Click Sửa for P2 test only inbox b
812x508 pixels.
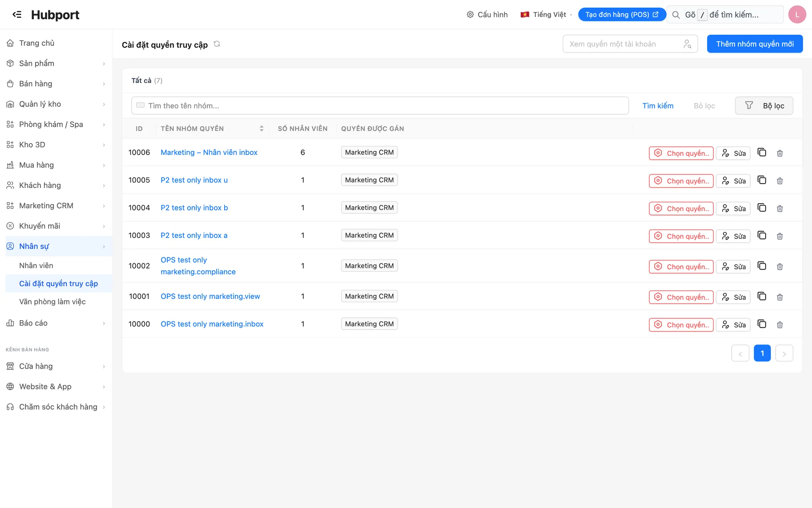click(733, 209)
